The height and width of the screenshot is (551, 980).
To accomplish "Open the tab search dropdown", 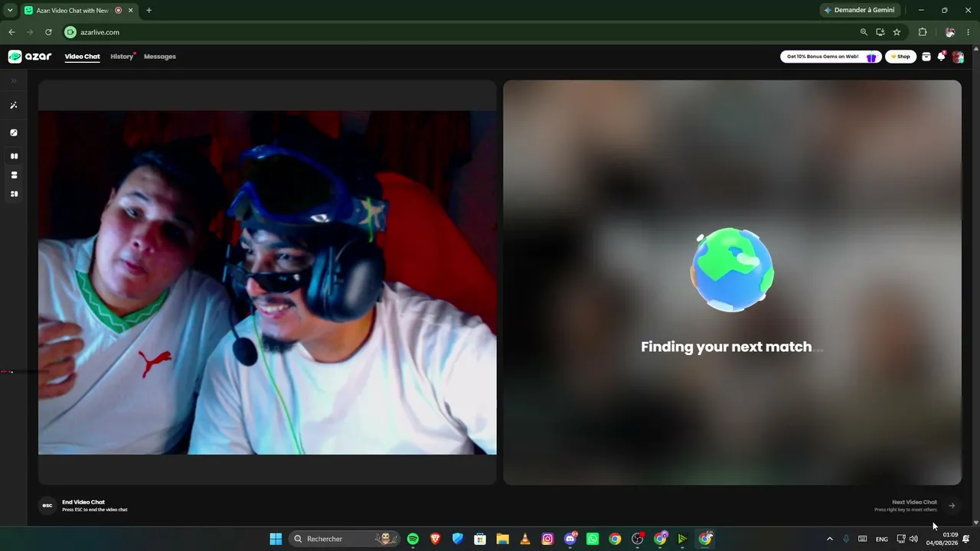I will coord(10,10).
